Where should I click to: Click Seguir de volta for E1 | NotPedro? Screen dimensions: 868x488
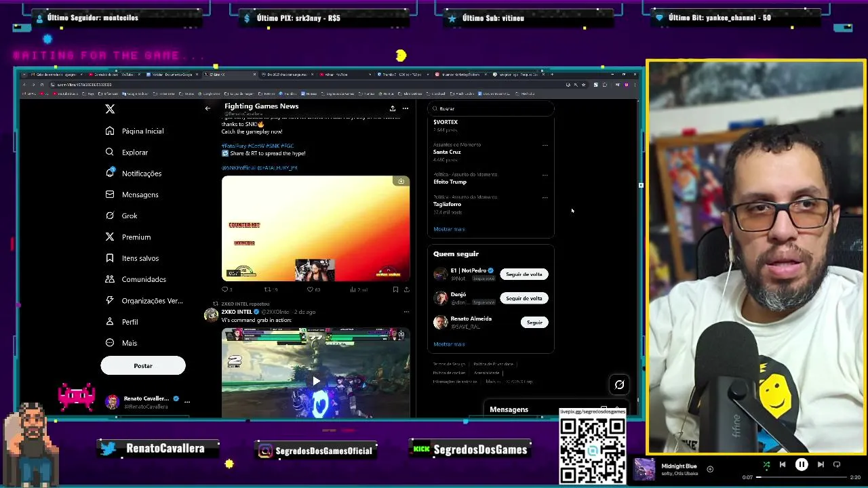[524, 274]
